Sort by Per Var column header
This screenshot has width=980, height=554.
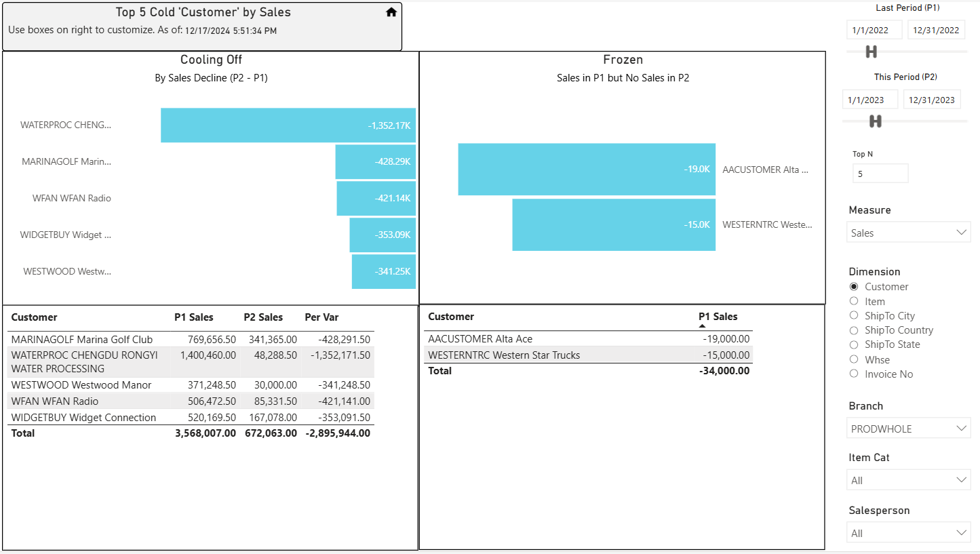tap(321, 317)
